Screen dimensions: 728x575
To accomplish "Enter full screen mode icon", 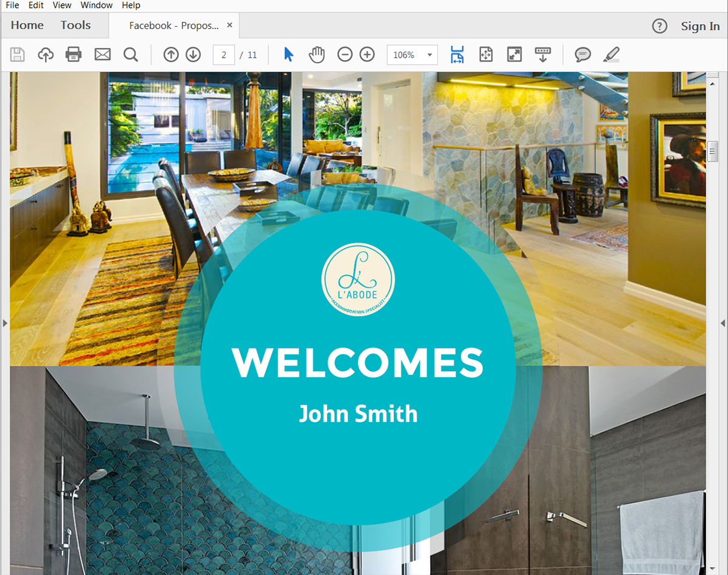I will coord(514,55).
